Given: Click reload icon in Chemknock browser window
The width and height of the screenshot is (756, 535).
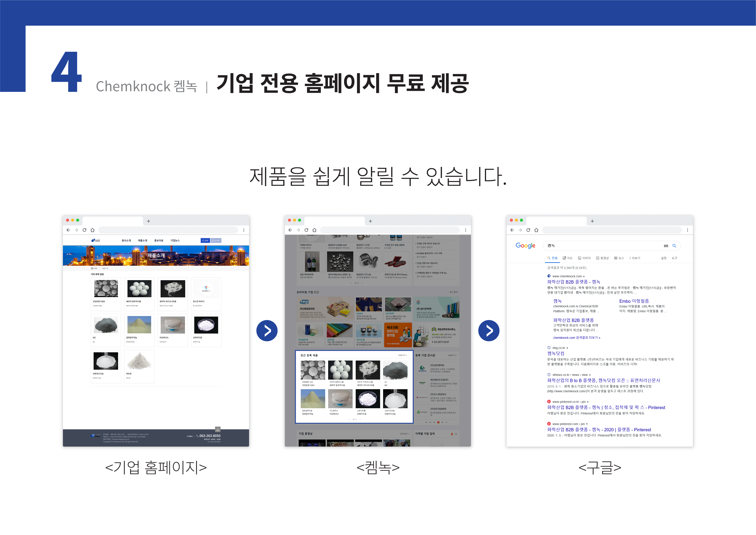Looking at the screenshot, I should [x=306, y=230].
